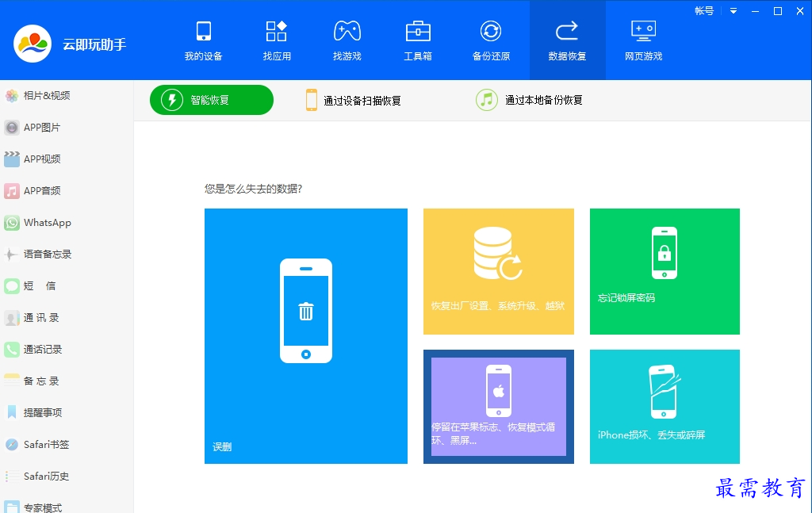Choose 恢复出厂设置、系统升级、越狱 tile
Viewport: 812px width, 513px height.
[x=499, y=271]
